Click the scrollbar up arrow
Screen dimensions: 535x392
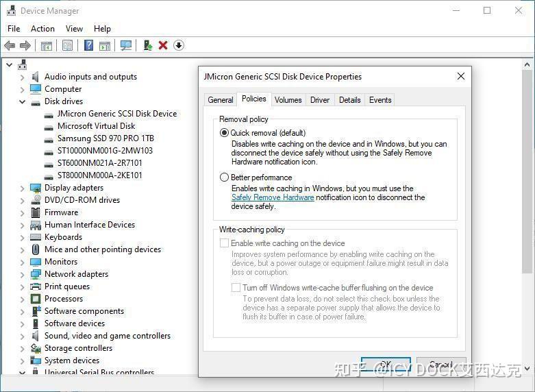(x=527, y=64)
